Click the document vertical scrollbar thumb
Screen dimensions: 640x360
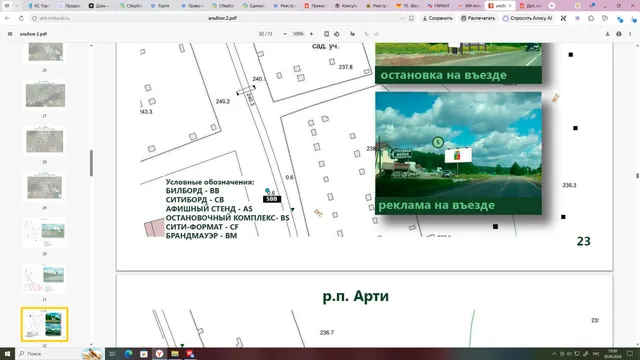[x=637, y=176]
